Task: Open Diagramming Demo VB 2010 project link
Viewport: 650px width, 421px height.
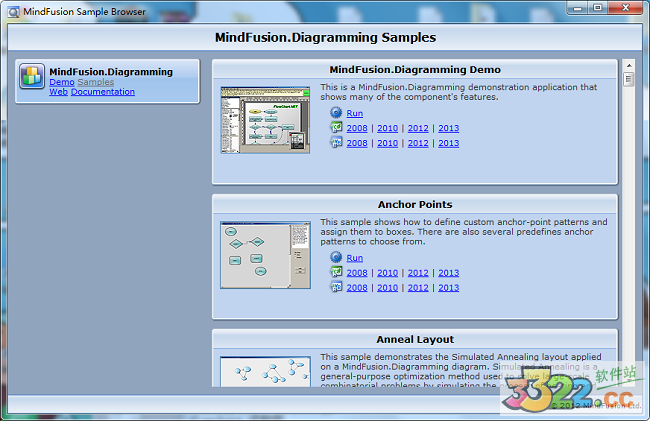Action: coord(388,143)
